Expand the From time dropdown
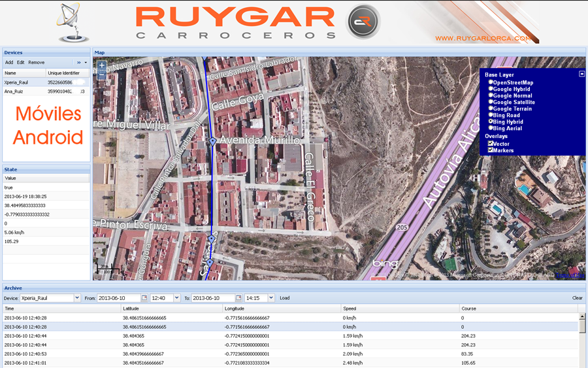This screenshot has height=368, width=588. pyautogui.click(x=176, y=298)
